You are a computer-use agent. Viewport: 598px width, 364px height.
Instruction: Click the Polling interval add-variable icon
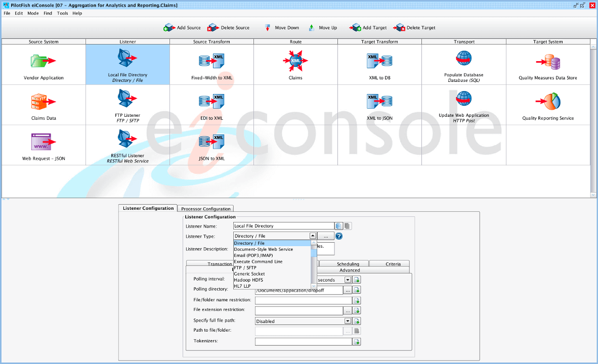coord(357,280)
